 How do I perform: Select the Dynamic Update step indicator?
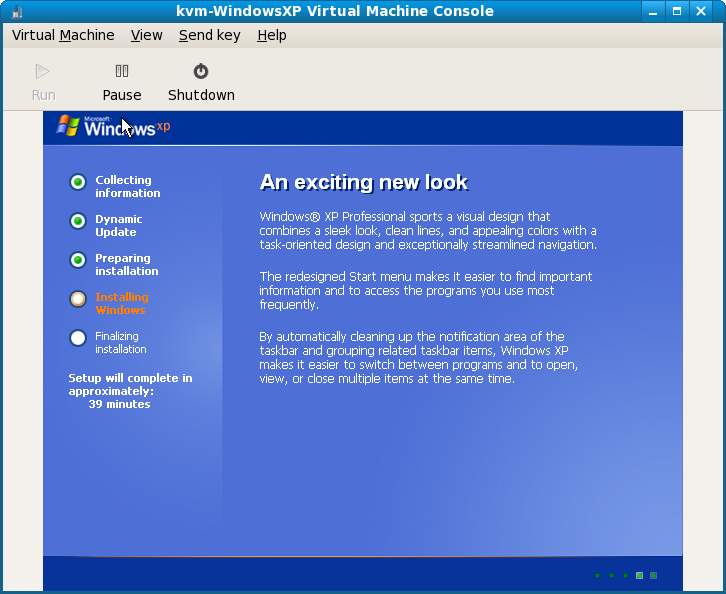(x=78, y=221)
